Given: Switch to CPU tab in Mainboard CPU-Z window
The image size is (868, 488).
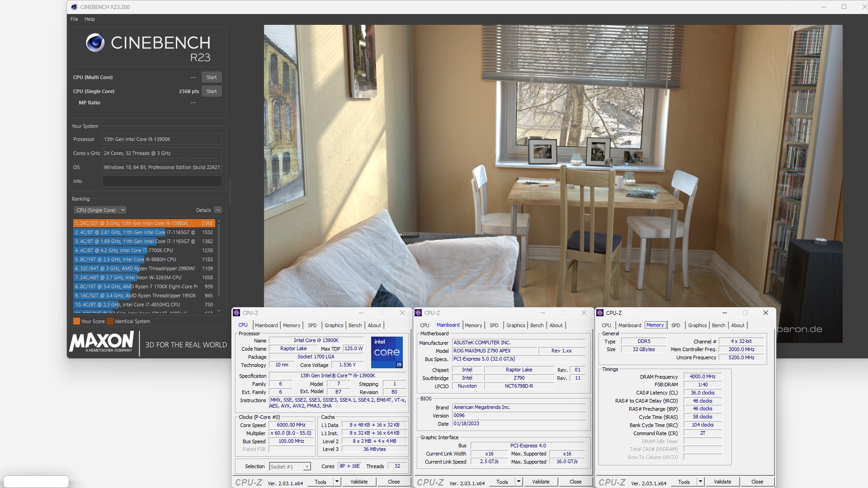Looking at the screenshot, I should click(x=425, y=325).
